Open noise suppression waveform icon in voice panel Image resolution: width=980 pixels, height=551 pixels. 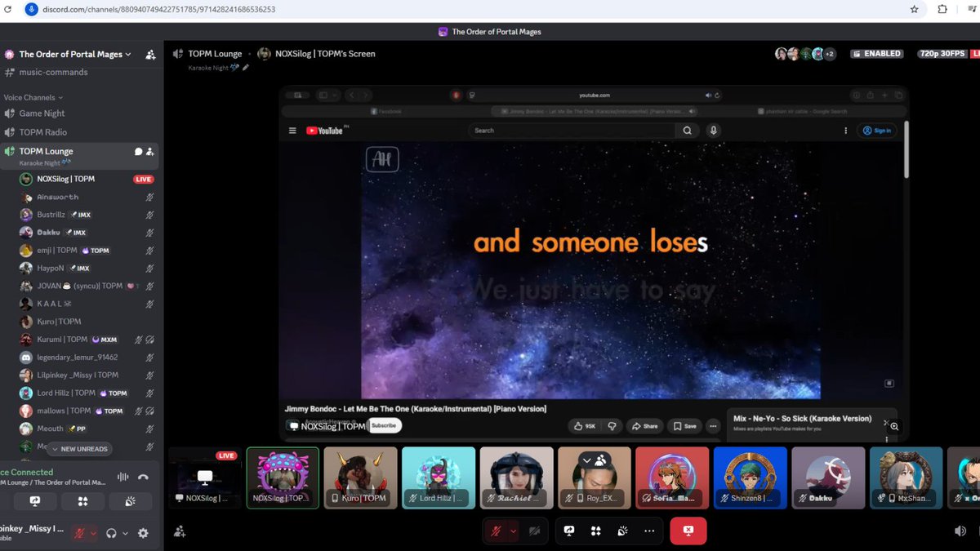pos(123,477)
